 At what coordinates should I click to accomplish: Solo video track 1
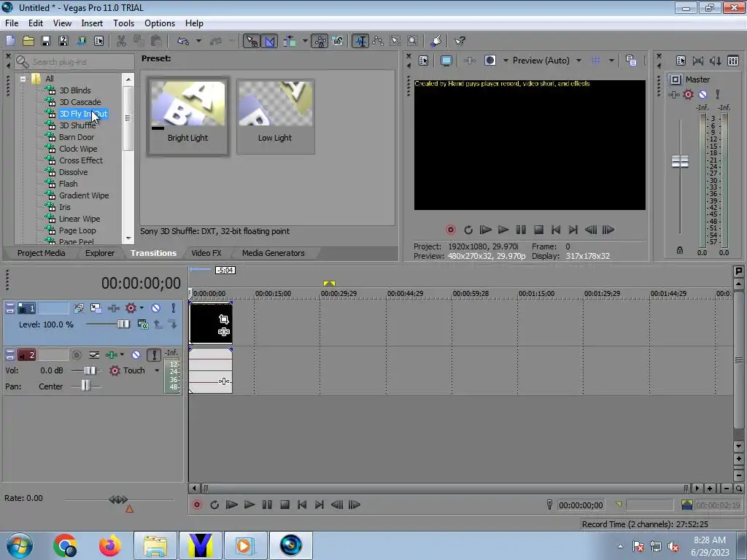[x=174, y=308]
